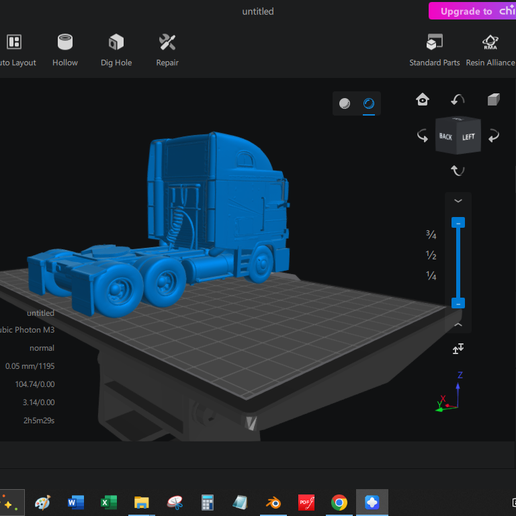Open Resin Alliance panel
516x516 pixels.
click(490, 50)
